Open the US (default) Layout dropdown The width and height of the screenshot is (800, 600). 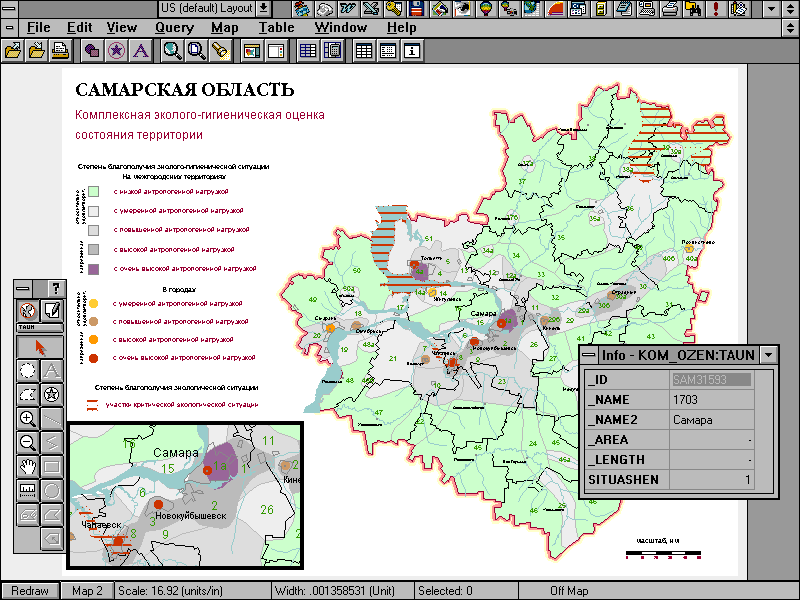tap(264, 8)
